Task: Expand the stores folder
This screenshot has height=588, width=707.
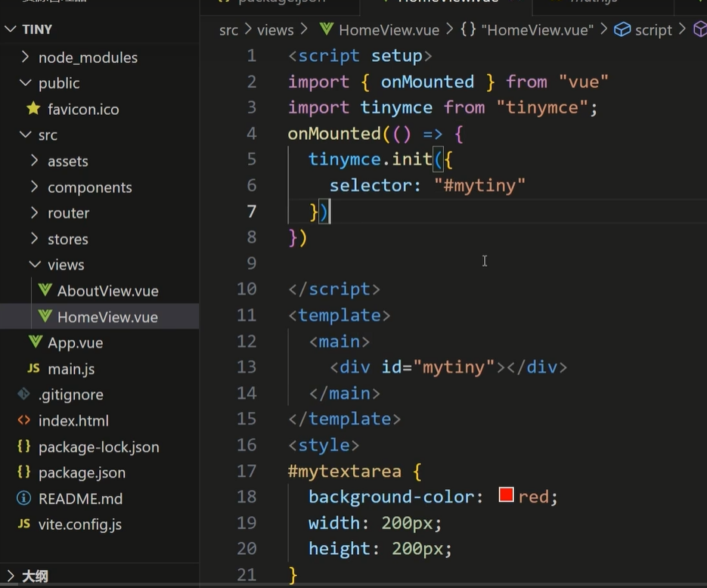Action: click(34, 238)
